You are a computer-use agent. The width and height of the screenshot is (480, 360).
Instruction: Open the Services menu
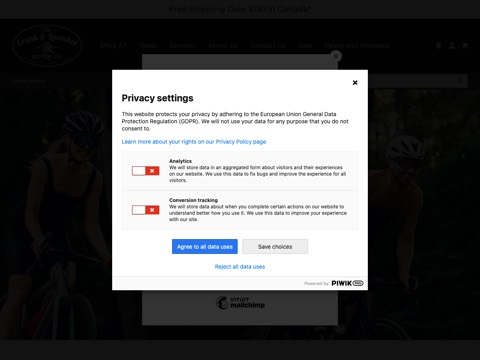click(x=182, y=45)
